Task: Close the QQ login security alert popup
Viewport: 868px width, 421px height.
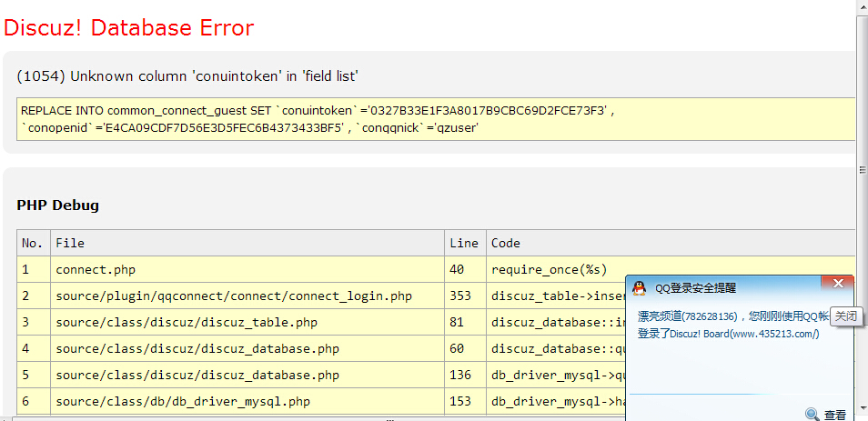Action: pyautogui.click(x=838, y=286)
